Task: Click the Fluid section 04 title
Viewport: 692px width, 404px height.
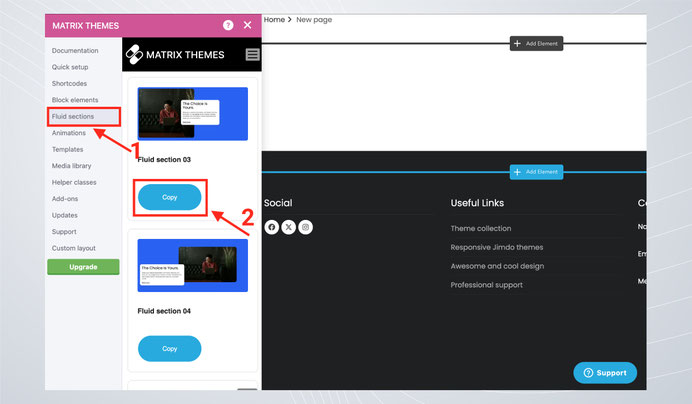Action: coord(164,311)
